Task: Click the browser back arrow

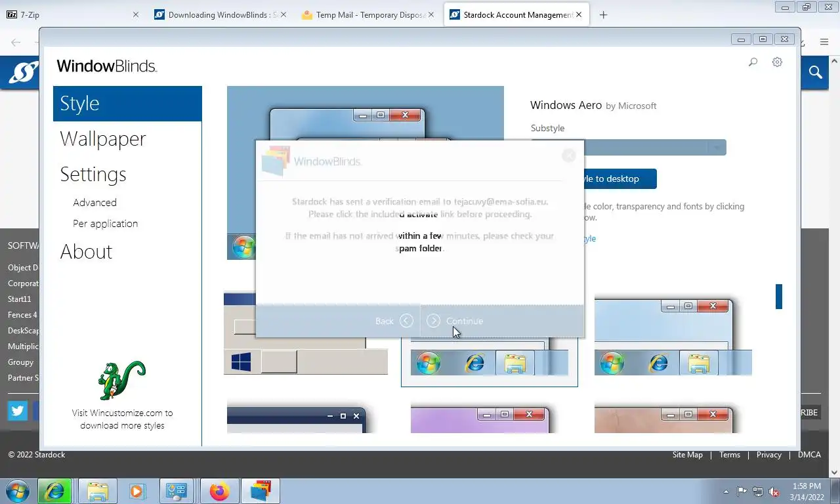Action: pyautogui.click(x=17, y=42)
